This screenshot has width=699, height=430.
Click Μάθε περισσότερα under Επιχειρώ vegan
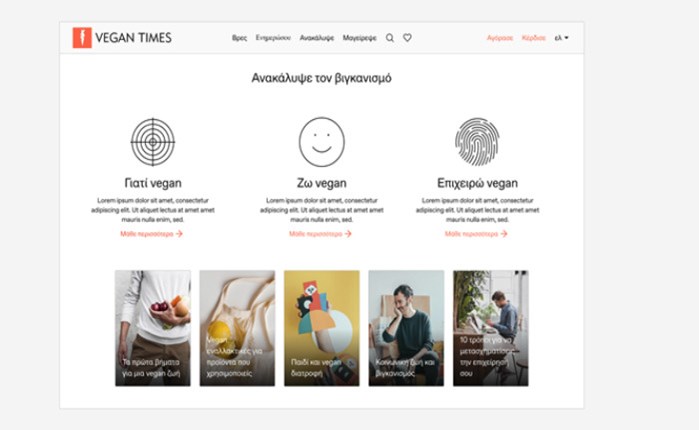476,234
